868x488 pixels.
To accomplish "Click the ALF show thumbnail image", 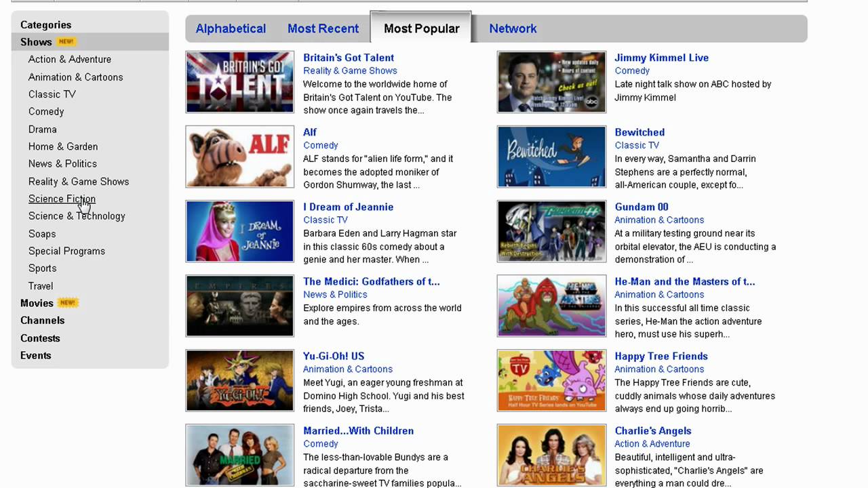I will pos(240,157).
